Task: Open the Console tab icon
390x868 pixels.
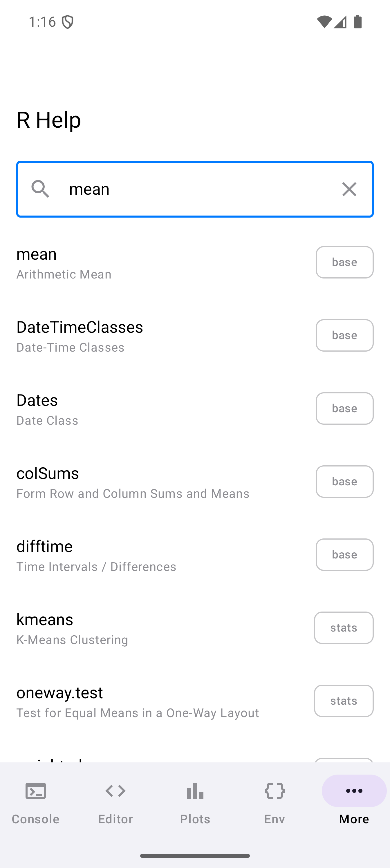Action: (x=36, y=791)
